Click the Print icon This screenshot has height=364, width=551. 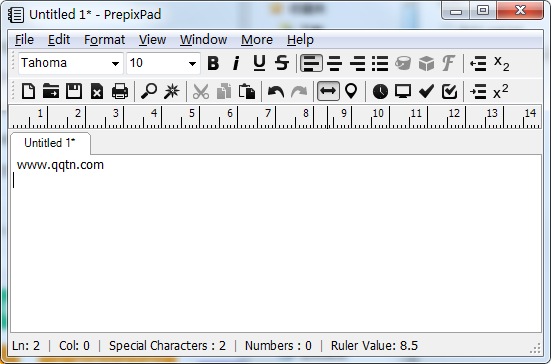(x=119, y=91)
